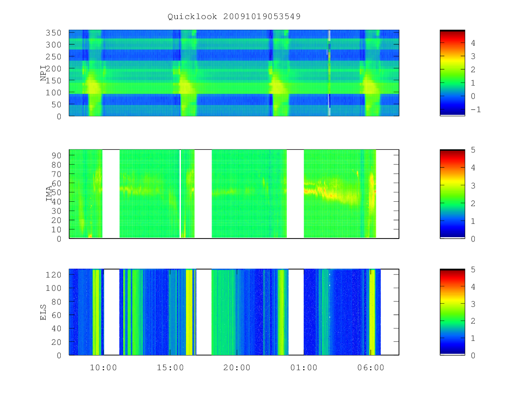Select the 01:00 time tick label
Screen dimensions: 532x399
click(x=304, y=368)
